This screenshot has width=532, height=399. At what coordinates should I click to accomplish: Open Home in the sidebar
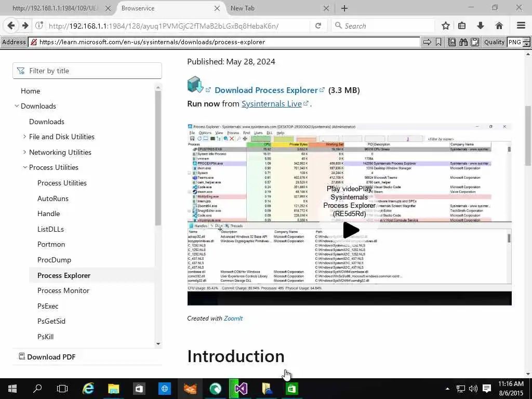pos(30,91)
